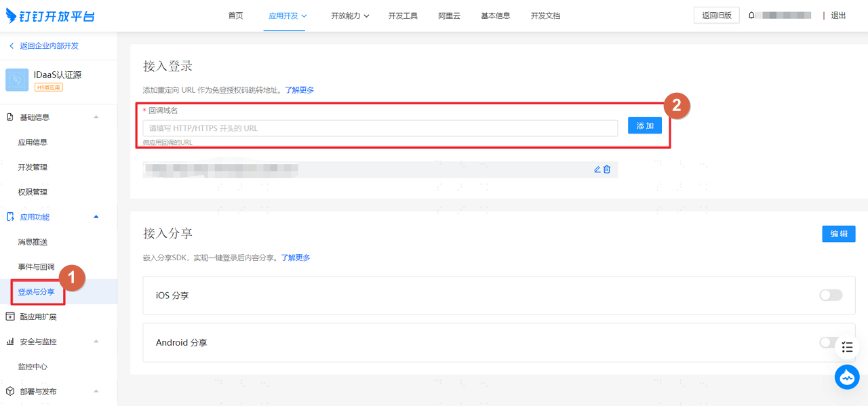Collapse the 基础信息 sidebar section
Viewport: 868px width, 406px height.
click(x=96, y=117)
